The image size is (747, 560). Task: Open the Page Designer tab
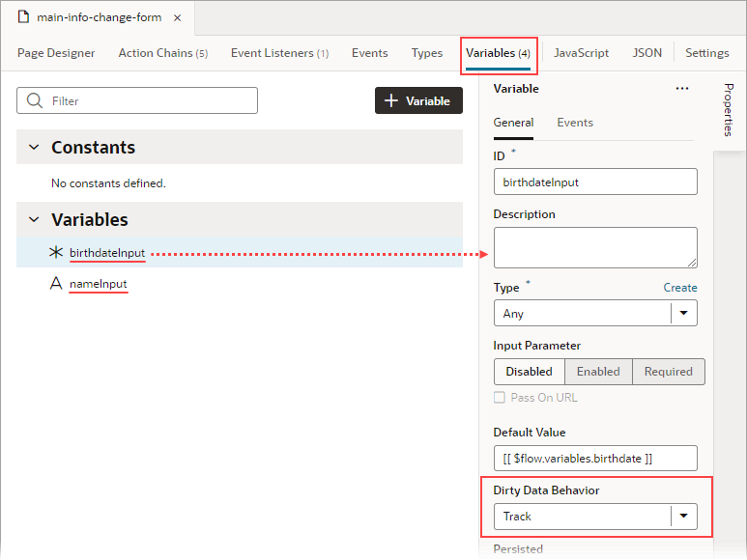tap(56, 53)
